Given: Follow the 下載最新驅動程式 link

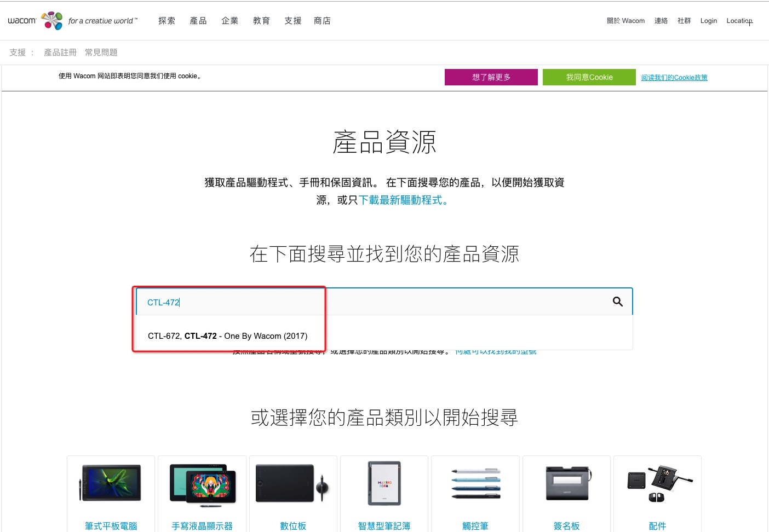Looking at the screenshot, I should tap(404, 200).
